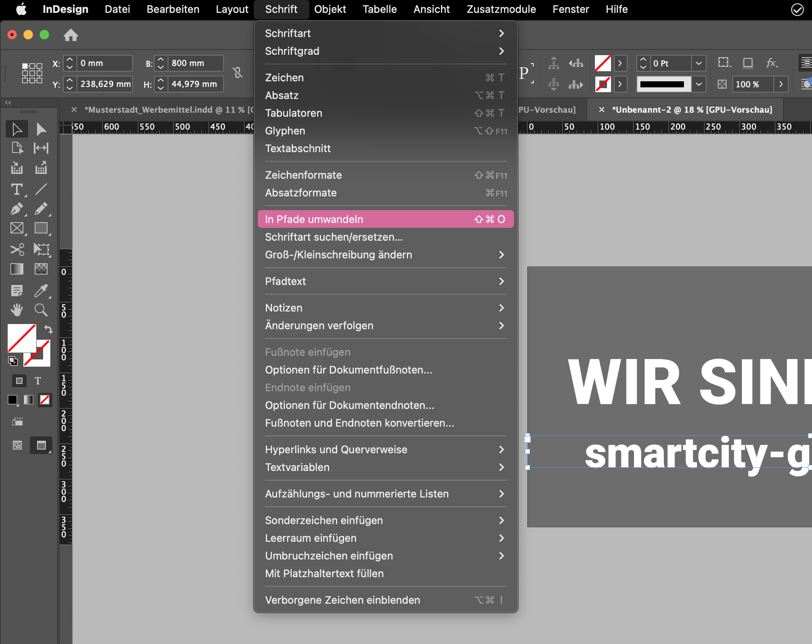
Task: Choose Verborgene Zeichen einblenden
Action: [385, 600]
